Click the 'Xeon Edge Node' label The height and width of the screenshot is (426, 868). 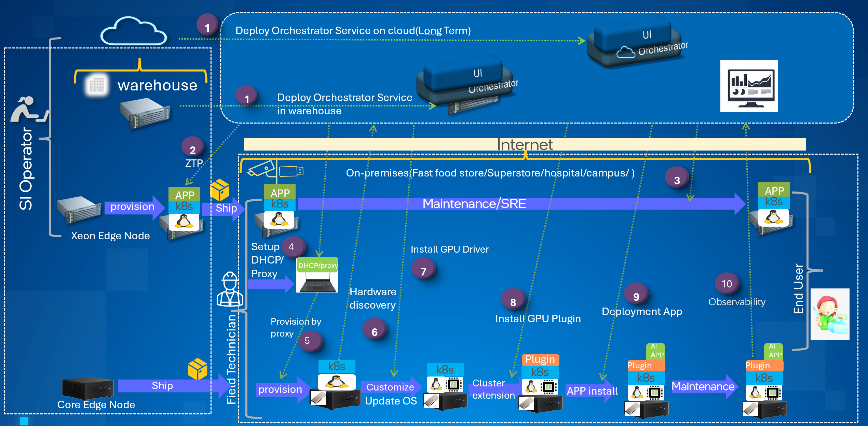pyautogui.click(x=110, y=236)
